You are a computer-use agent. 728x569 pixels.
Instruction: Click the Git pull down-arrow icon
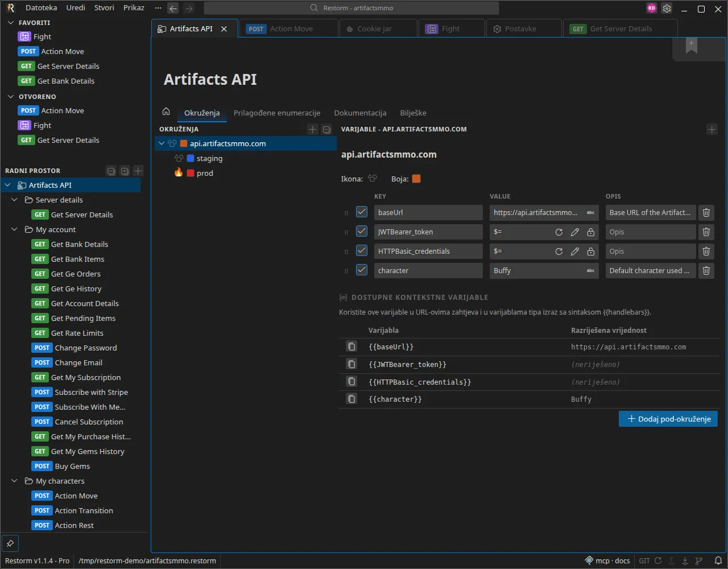pyautogui.click(x=685, y=560)
